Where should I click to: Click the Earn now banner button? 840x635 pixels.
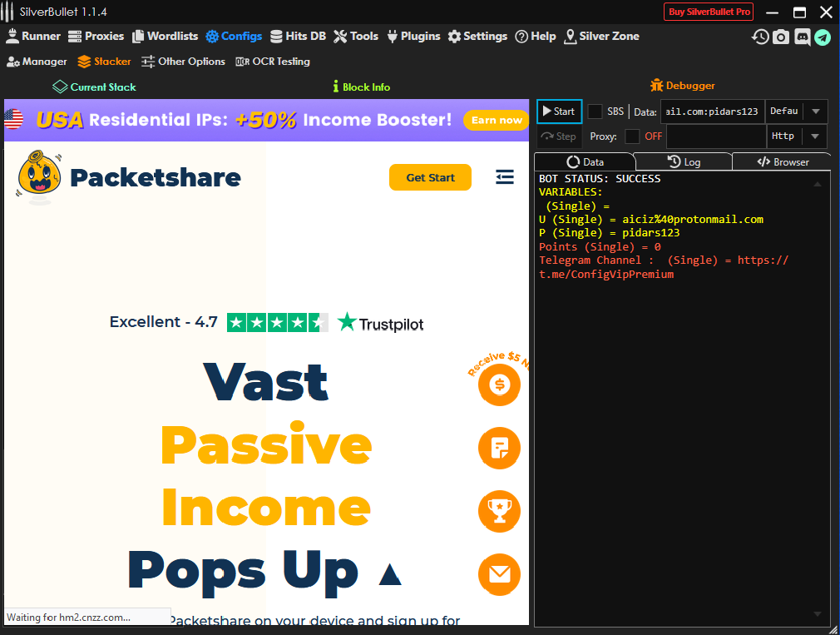coord(497,120)
